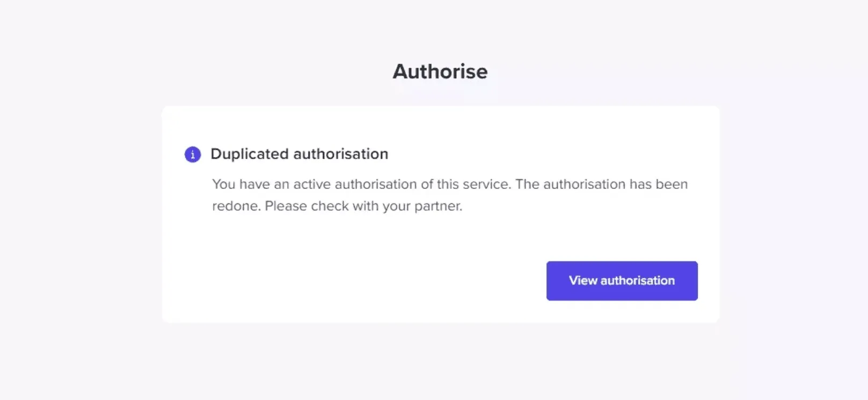Click the blue info icon
The height and width of the screenshot is (400, 868).
tap(193, 155)
